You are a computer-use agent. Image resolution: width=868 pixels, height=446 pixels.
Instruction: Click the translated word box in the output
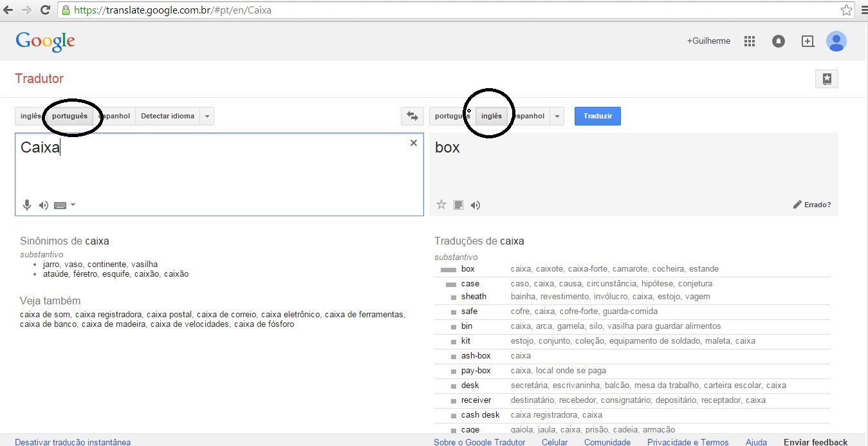coord(447,147)
